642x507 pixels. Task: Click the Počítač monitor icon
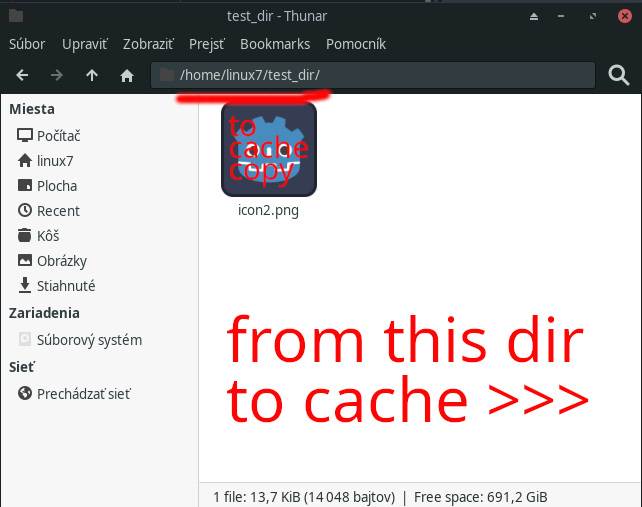(25, 135)
